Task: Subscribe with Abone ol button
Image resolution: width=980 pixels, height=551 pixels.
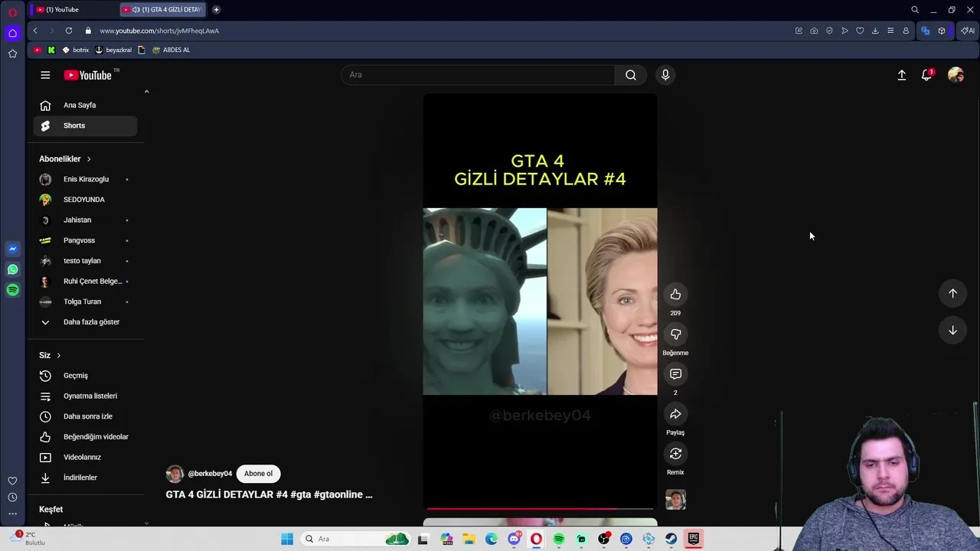Action: (x=258, y=474)
